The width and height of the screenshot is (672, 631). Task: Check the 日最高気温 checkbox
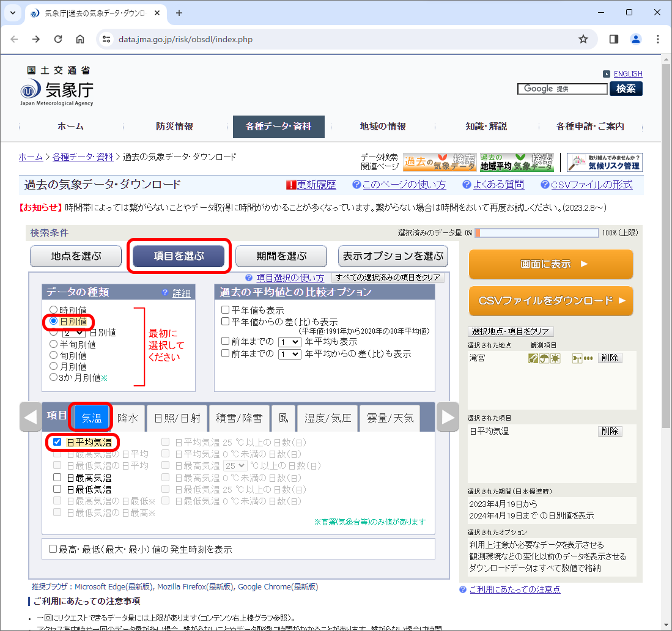coord(57,477)
